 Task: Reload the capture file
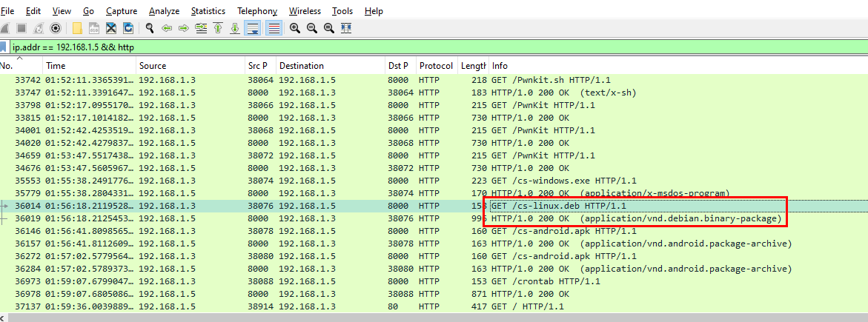click(128, 28)
